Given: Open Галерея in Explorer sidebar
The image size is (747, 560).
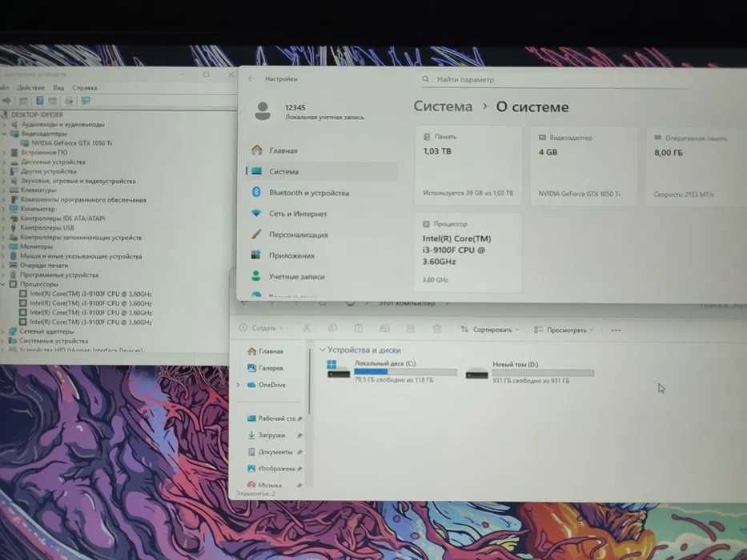Looking at the screenshot, I should [265, 368].
